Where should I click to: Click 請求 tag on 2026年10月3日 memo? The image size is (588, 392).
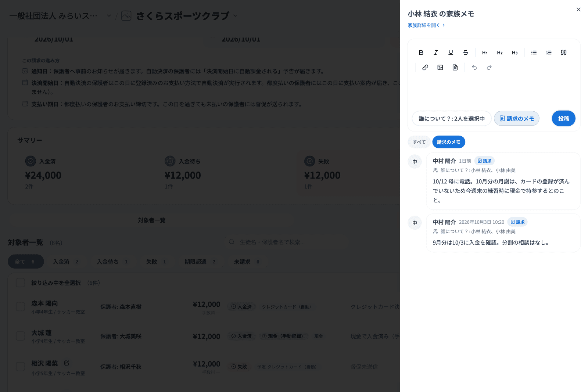[x=517, y=222]
